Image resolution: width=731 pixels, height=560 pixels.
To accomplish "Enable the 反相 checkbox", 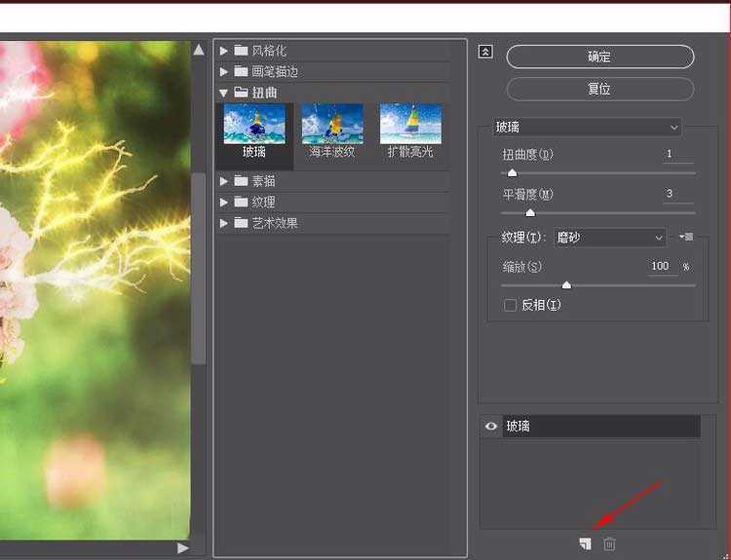I will click(x=510, y=305).
